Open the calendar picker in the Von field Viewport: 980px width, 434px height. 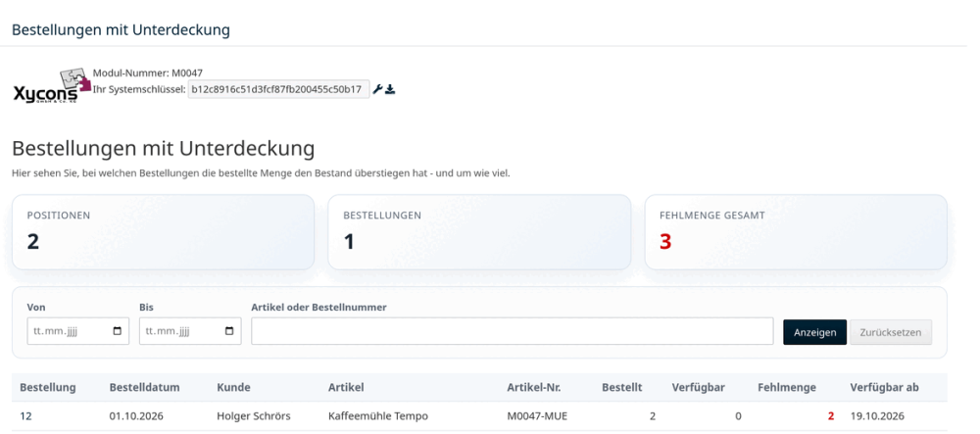tap(117, 331)
